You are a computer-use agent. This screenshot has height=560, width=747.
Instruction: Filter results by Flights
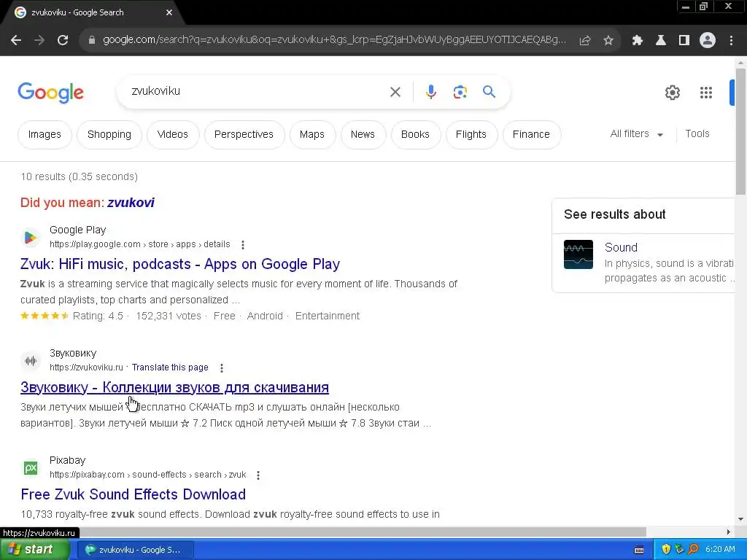471,135
